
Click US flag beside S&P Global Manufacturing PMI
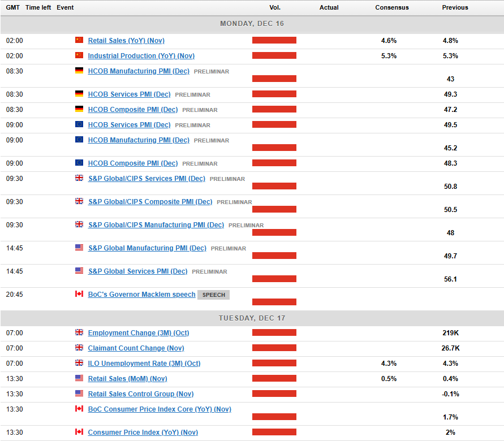pyautogui.click(x=79, y=247)
